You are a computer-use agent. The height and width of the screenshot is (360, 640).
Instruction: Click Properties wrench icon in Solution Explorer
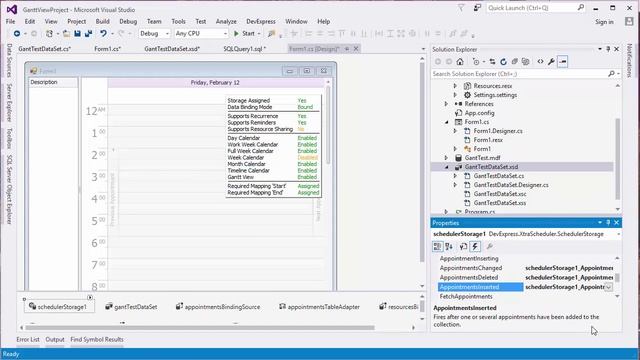551,62
